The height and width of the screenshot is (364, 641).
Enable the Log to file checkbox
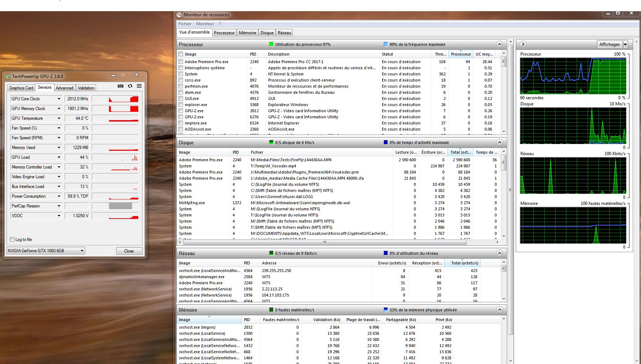pos(12,240)
